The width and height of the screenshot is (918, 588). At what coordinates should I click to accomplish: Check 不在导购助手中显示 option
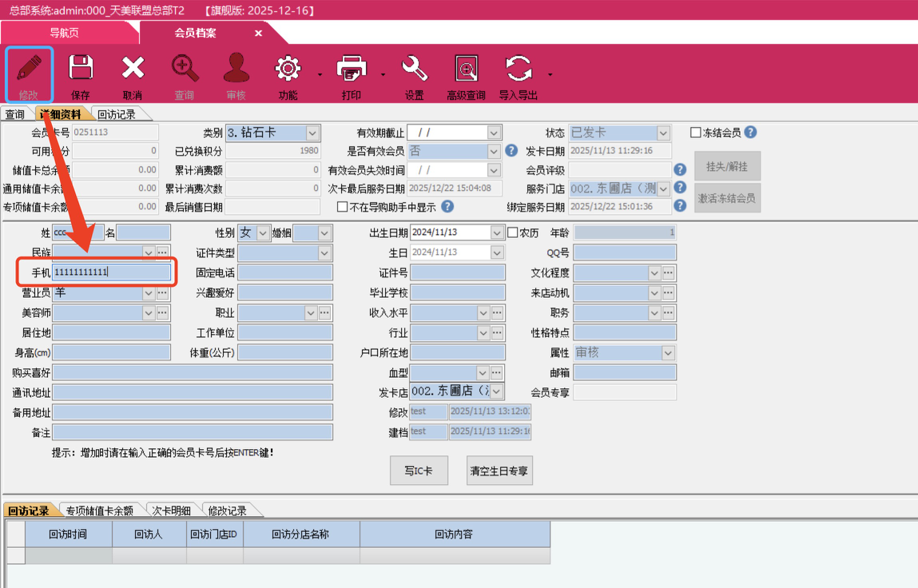(343, 207)
